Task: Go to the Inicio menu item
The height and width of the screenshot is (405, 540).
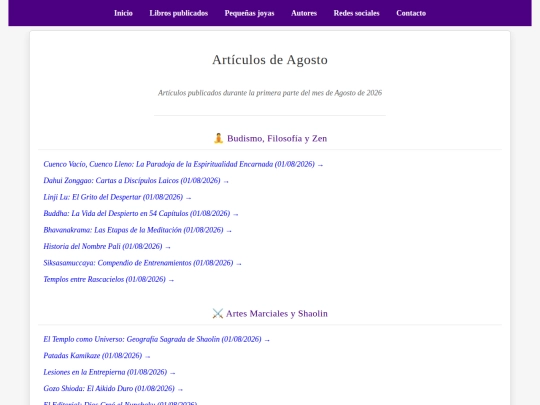Action: (123, 13)
